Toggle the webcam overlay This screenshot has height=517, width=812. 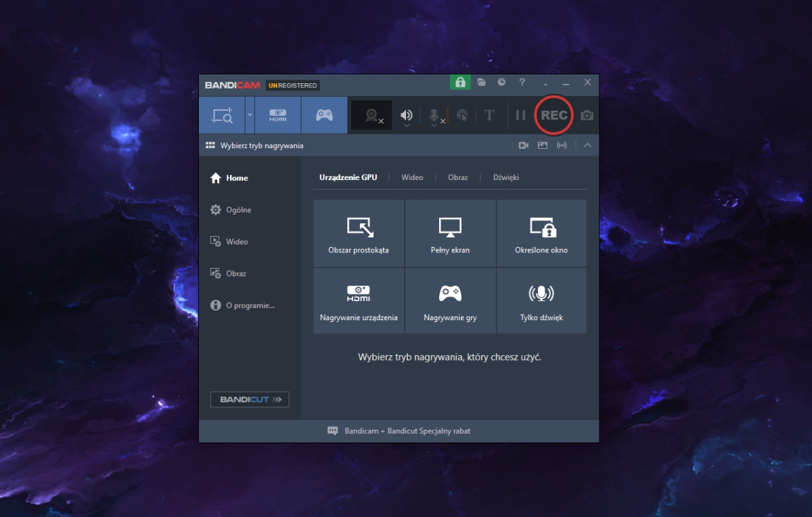pos(371,115)
